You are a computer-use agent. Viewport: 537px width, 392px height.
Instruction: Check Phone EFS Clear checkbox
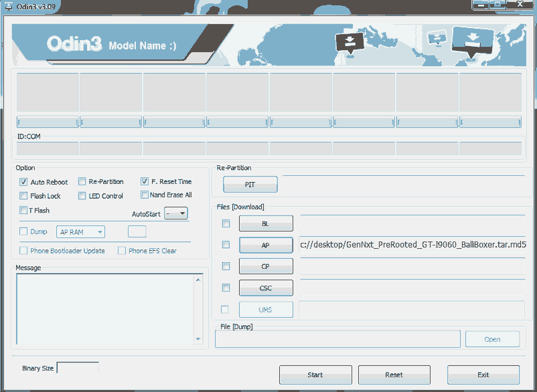122,251
